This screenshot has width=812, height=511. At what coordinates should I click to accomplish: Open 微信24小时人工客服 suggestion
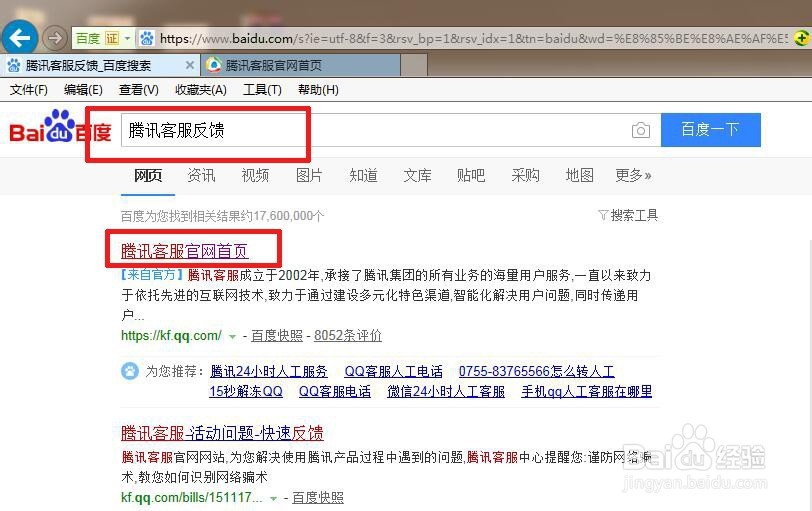pos(446,391)
